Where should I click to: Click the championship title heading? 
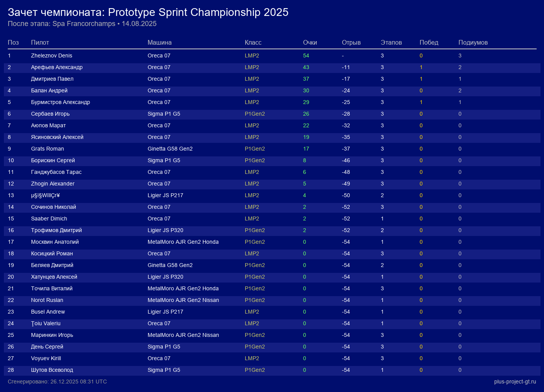click(148, 12)
